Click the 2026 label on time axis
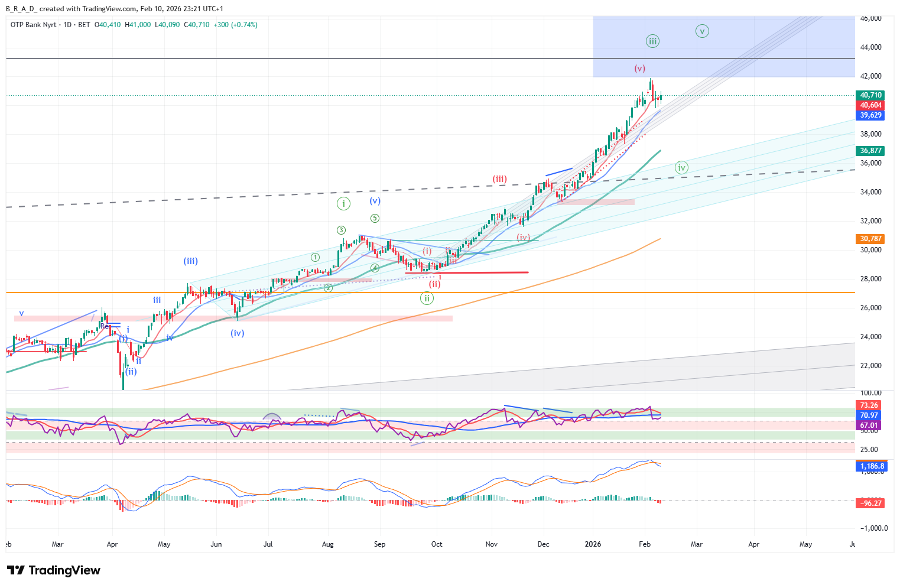The height and width of the screenshot is (588, 900). click(x=593, y=544)
